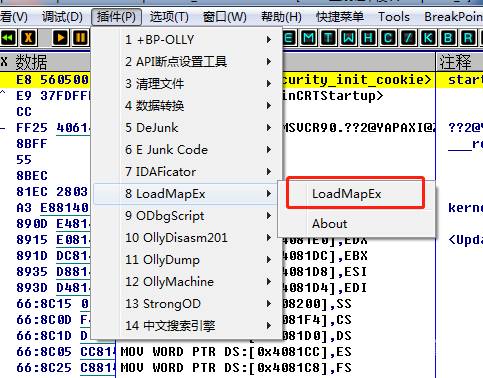Screen dimensions: 483x378
Task: Select the 891D DC81 hex row
Action: [53, 256]
